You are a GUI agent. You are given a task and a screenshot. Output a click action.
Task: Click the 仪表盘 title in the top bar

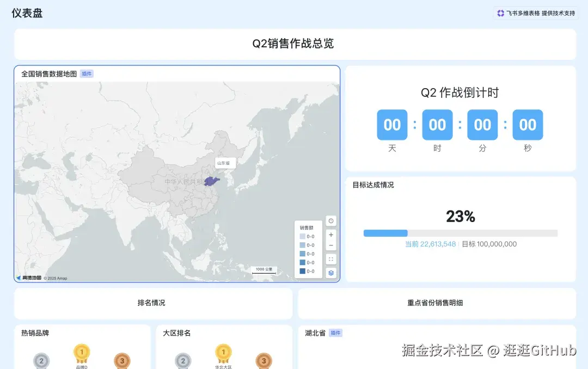(x=25, y=13)
